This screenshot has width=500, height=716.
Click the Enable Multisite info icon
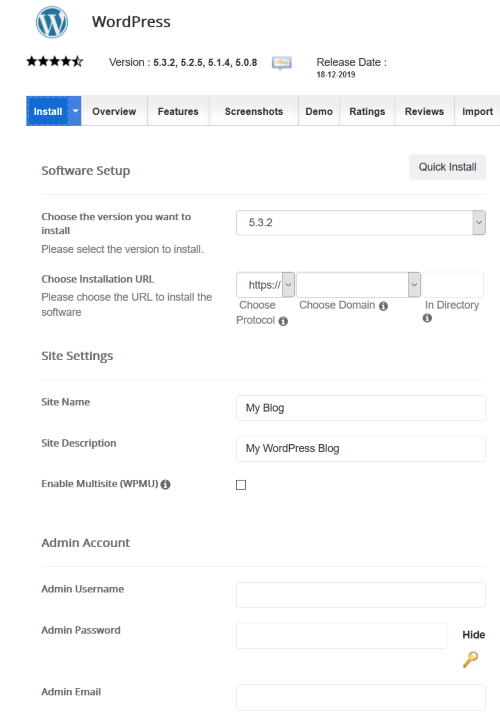166,484
